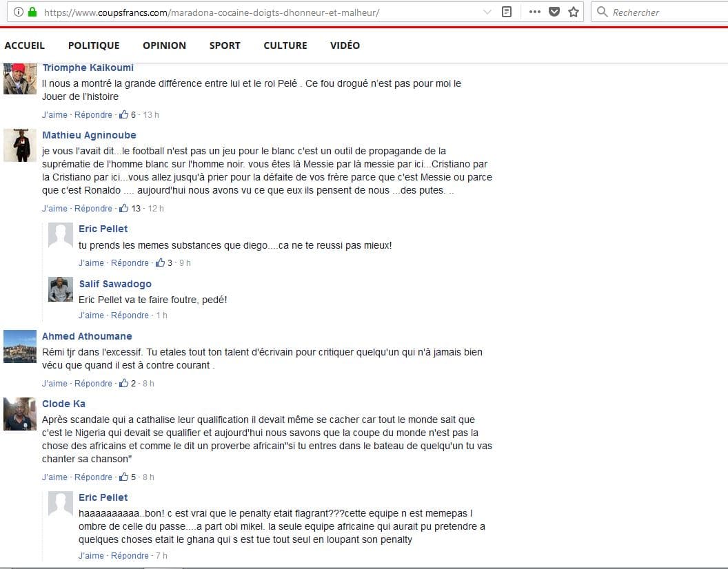This screenshot has height=569, width=728.
Task: Open the VIDÉO section
Action: click(x=345, y=45)
